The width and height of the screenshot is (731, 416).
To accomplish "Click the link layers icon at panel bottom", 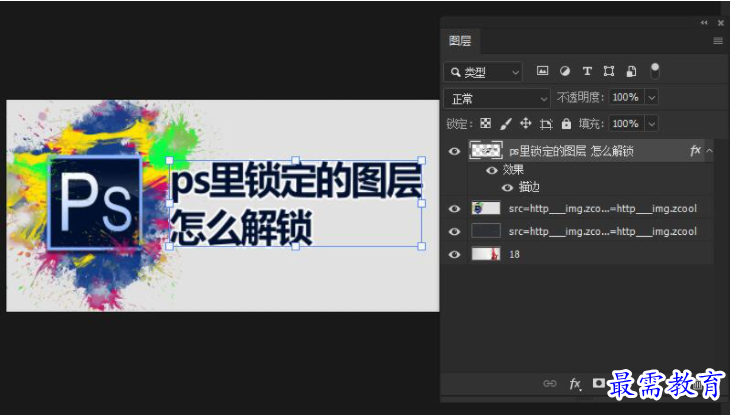I will coord(550,383).
